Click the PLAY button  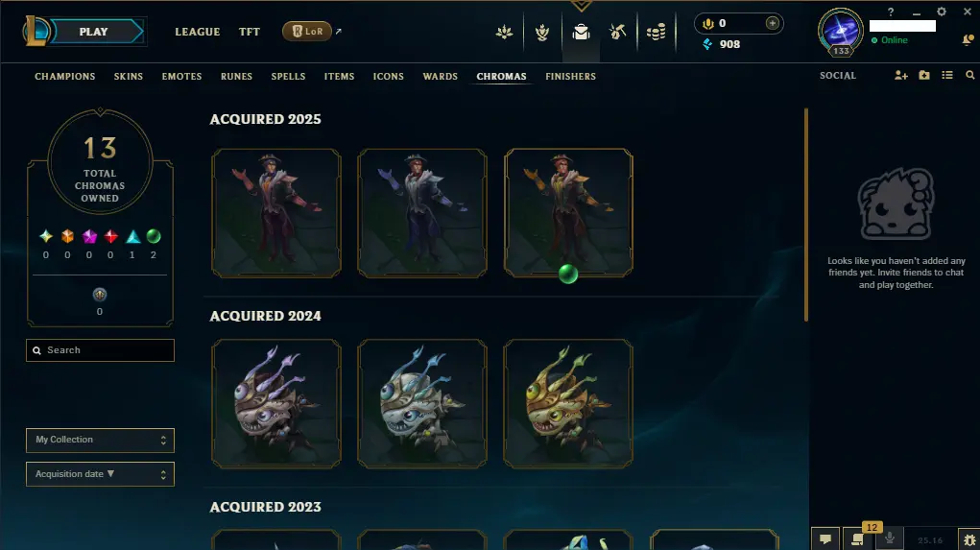pos(94,32)
